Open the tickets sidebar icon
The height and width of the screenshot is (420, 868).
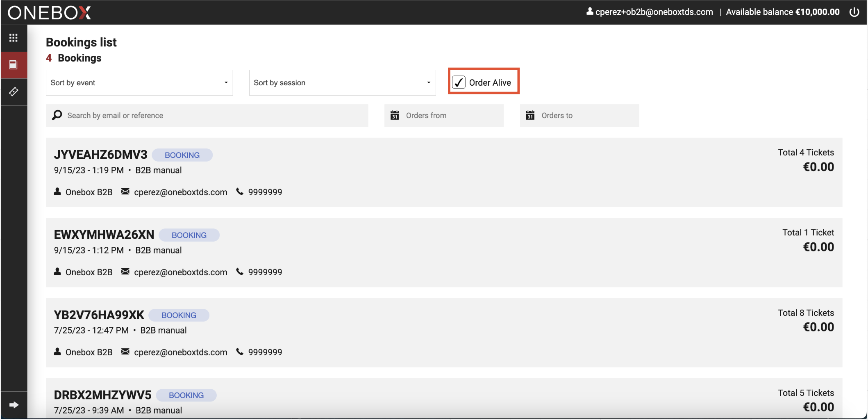click(14, 91)
